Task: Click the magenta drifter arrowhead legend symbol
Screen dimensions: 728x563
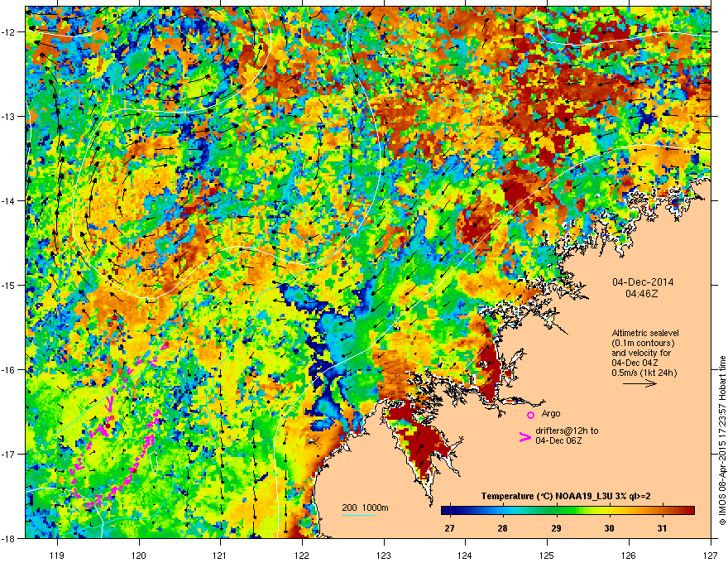Action: coord(524,437)
